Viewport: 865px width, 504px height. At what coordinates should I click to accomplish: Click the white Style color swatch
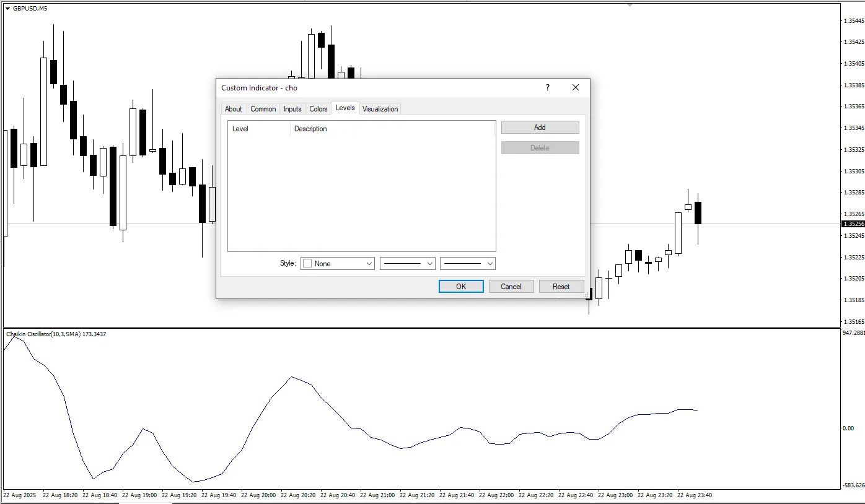point(307,264)
